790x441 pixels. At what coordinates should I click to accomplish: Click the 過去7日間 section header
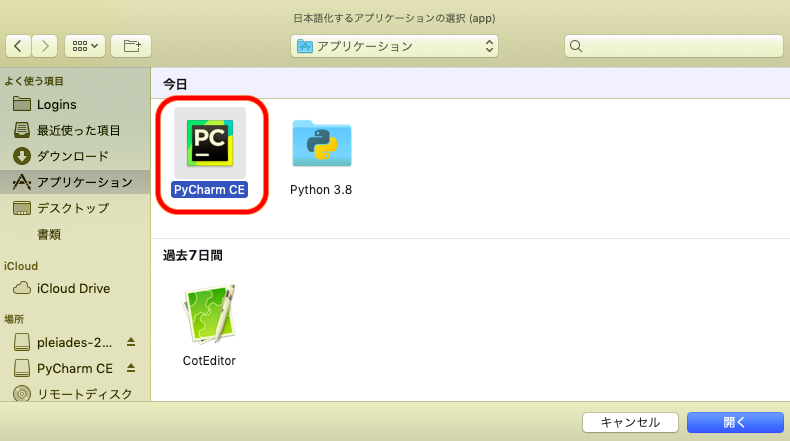[x=192, y=256]
